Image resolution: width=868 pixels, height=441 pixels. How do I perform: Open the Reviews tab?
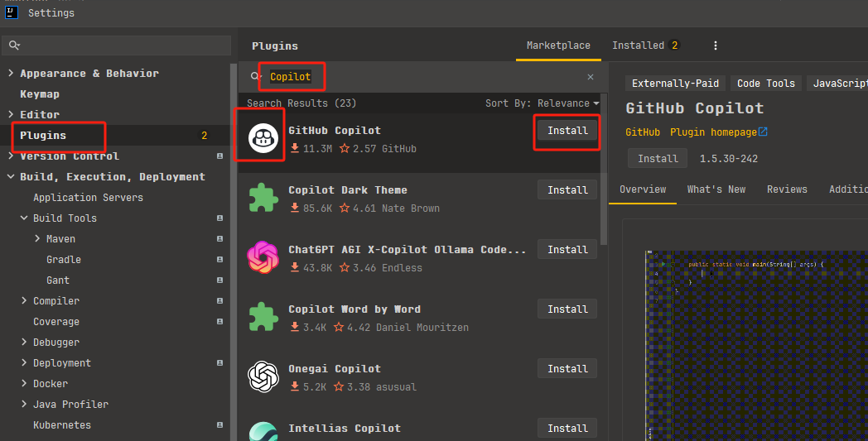(787, 189)
